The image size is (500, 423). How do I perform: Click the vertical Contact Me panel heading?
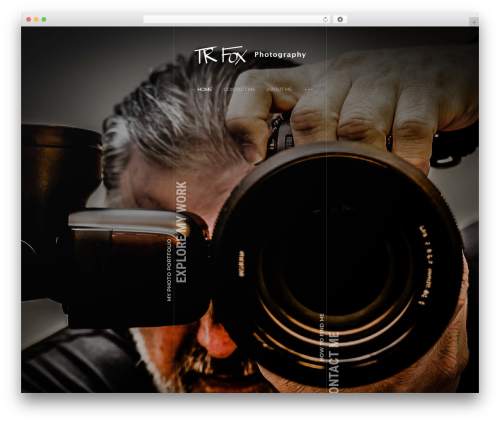tap(334, 361)
